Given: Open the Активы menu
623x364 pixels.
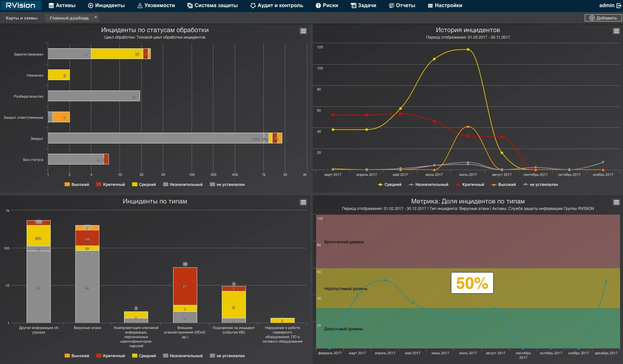Looking at the screenshot, I should coord(62,6).
